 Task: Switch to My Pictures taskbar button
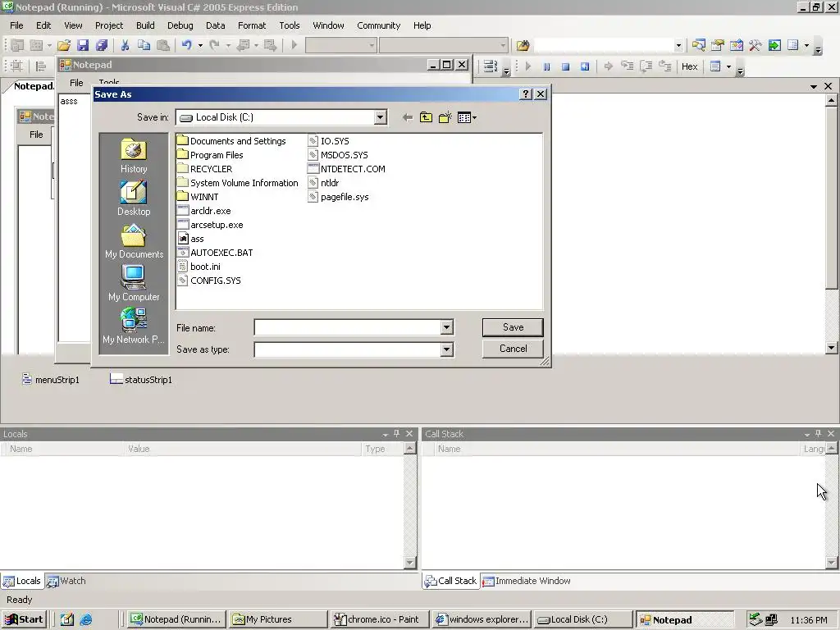pos(278,620)
